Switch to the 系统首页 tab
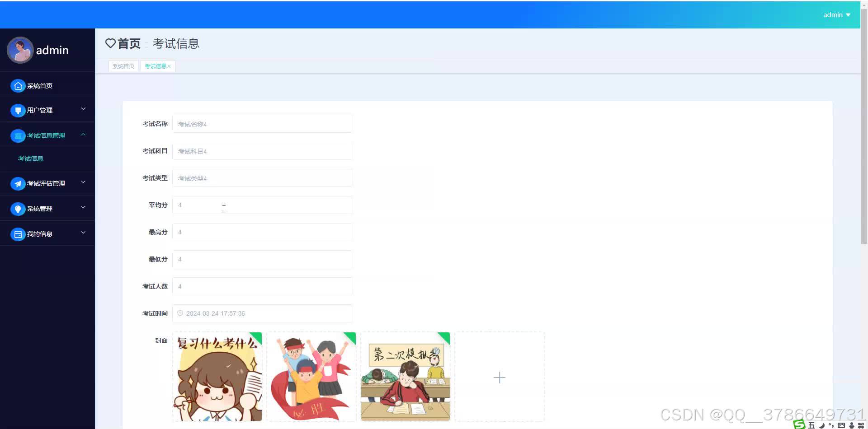This screenshot has height=429, width=868. (x=123, y=66)
